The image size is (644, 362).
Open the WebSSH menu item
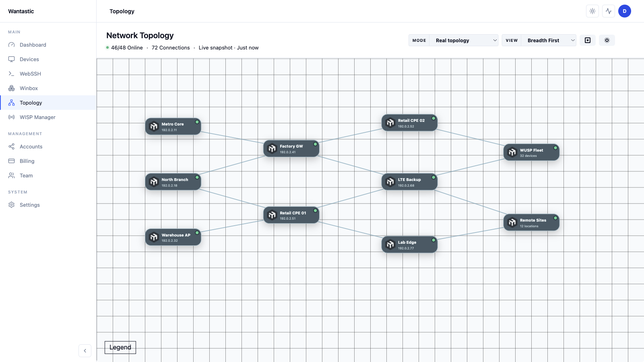click(48, 74)
